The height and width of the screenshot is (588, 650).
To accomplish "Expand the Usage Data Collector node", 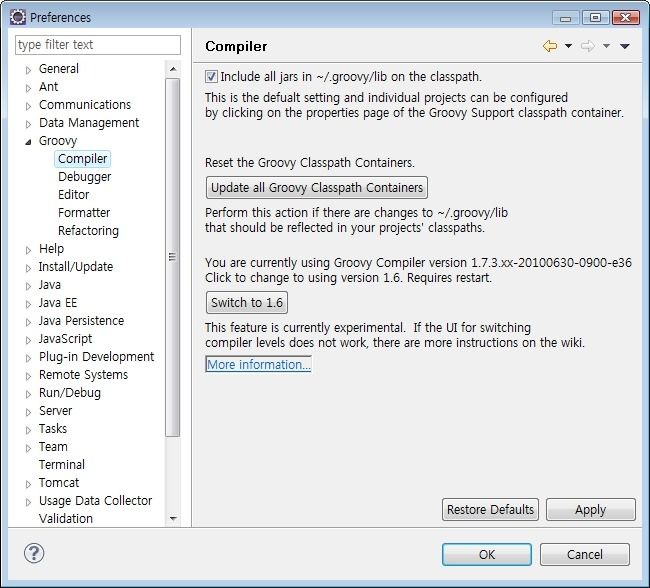I will point(28,502).
